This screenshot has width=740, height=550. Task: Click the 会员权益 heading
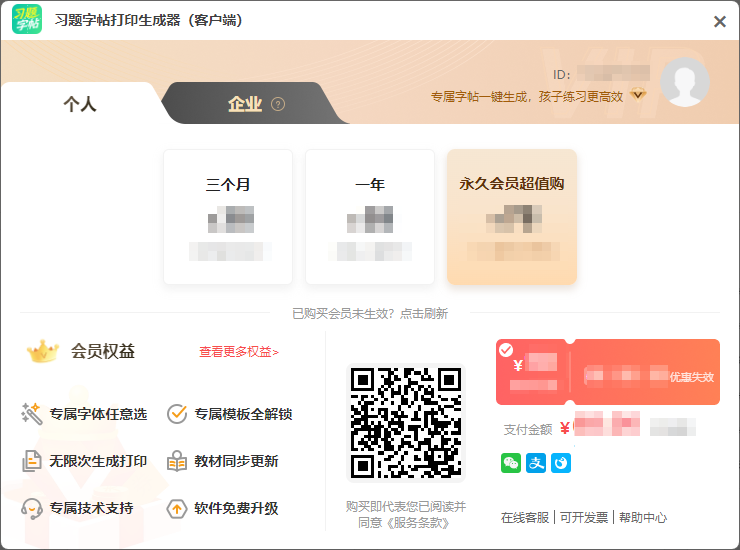(x=103, y=351)
